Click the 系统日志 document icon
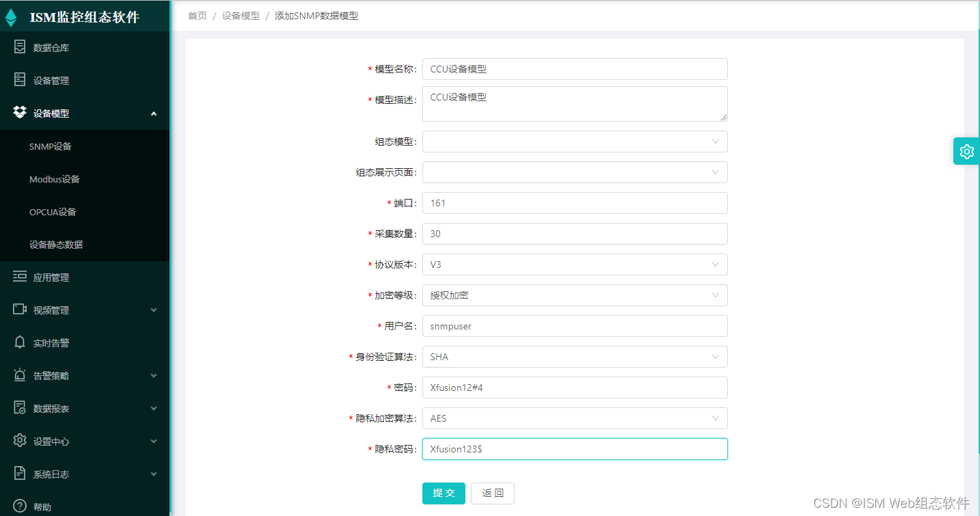 click(20, 474)
